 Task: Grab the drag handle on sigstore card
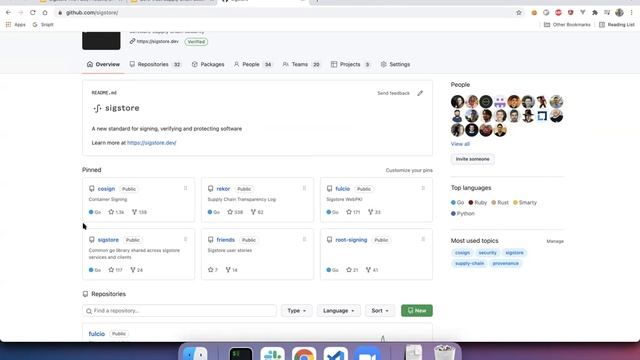coord(185,239)
